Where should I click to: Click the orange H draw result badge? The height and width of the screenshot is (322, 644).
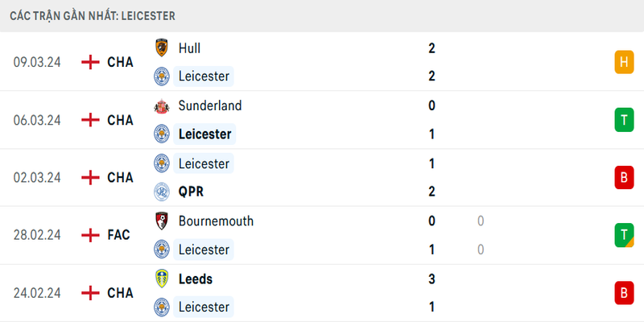[x=623, y=62]
